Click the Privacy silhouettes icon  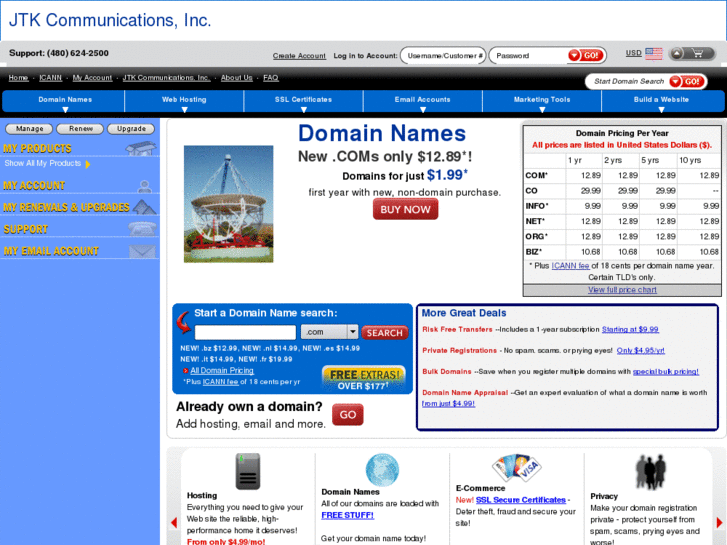point(650,472)
